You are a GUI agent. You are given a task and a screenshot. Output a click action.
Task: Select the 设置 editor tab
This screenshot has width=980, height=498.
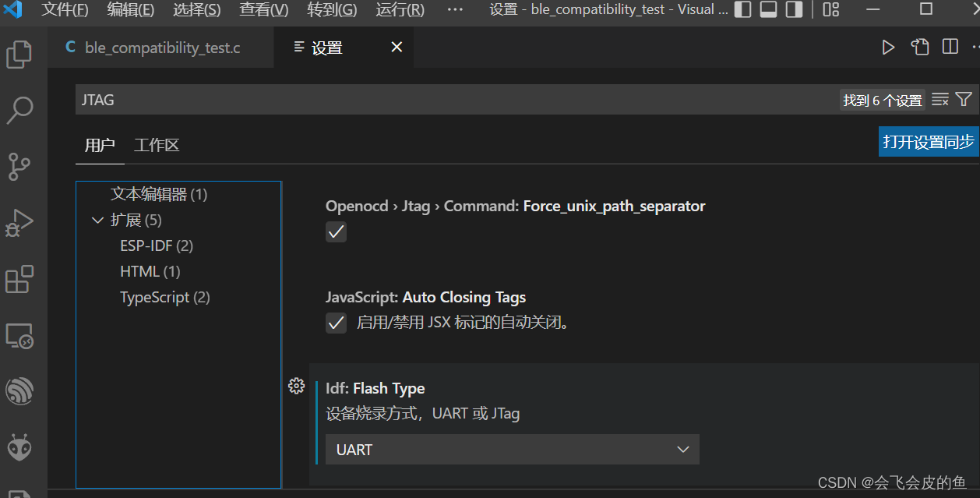click(x=344, y=48)
